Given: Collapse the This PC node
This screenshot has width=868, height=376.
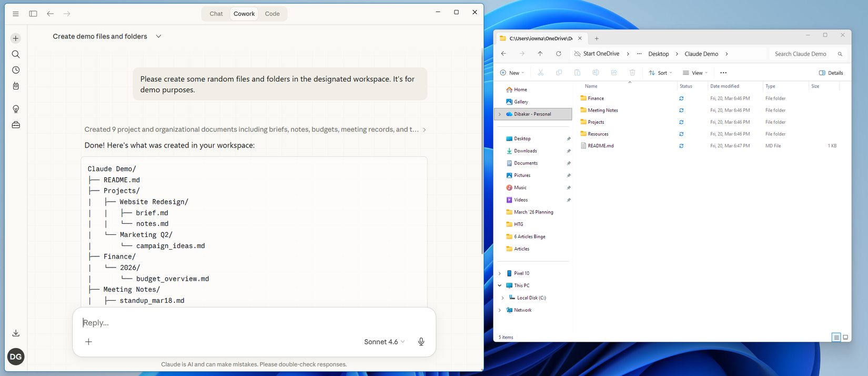Looking at the screenshot, I should [x=500, y=285].
